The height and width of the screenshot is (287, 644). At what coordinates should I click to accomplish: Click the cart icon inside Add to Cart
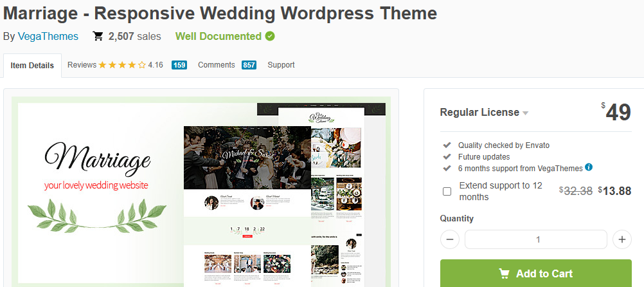[504, 273]
